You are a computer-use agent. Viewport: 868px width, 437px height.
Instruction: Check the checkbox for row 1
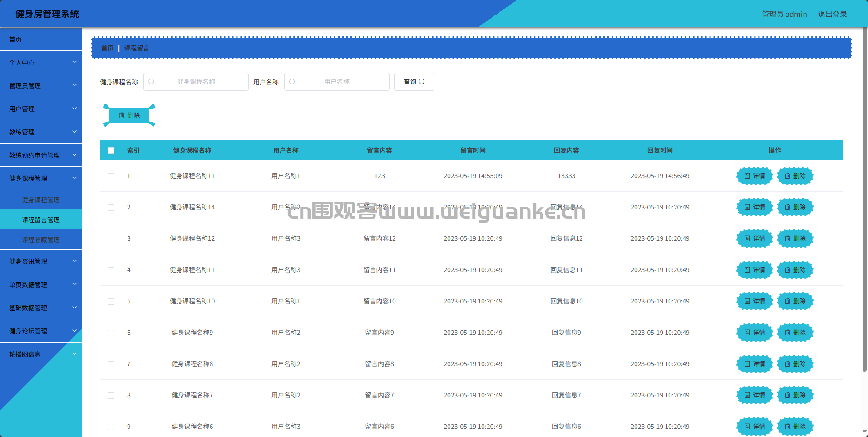pyautogui.click(x=111, y=176)
